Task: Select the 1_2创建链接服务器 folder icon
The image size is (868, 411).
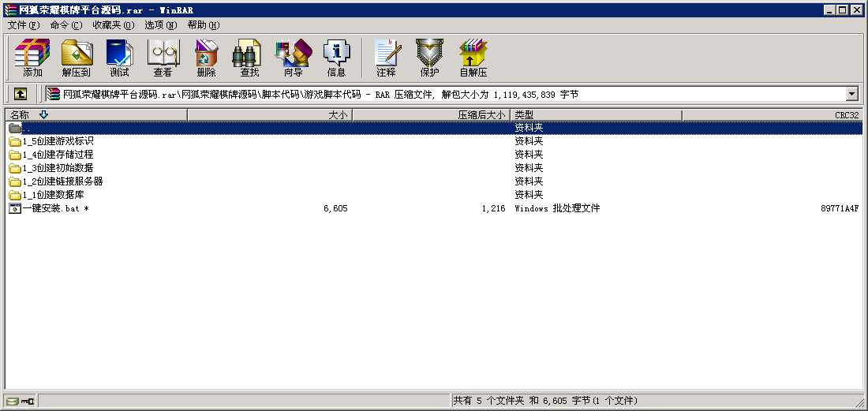Action: (15, 182)
